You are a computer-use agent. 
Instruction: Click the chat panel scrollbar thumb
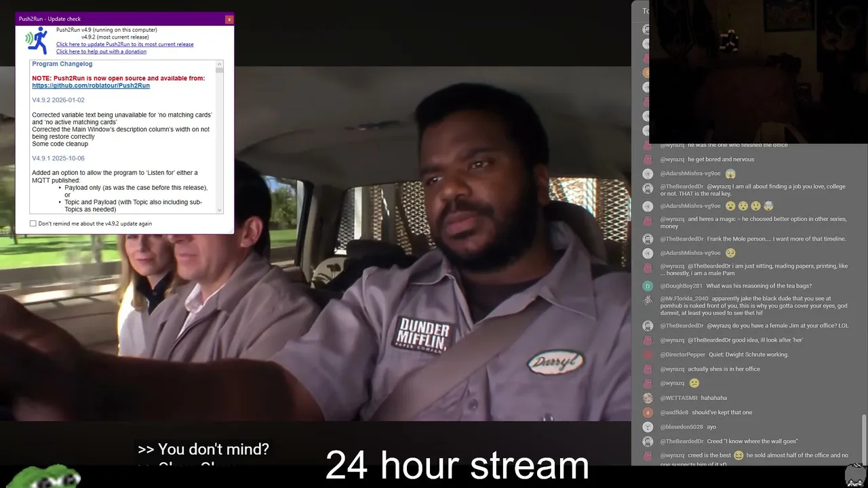click(864, 440)
